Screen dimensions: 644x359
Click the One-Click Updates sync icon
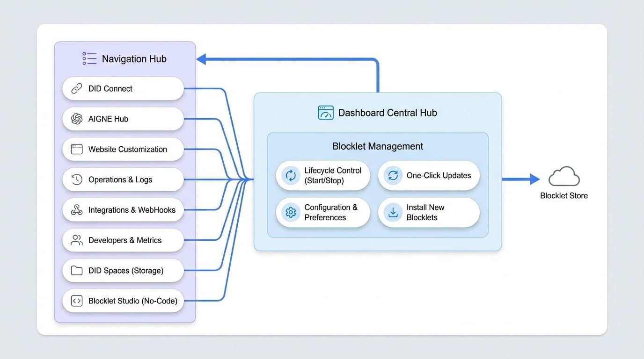393,176
